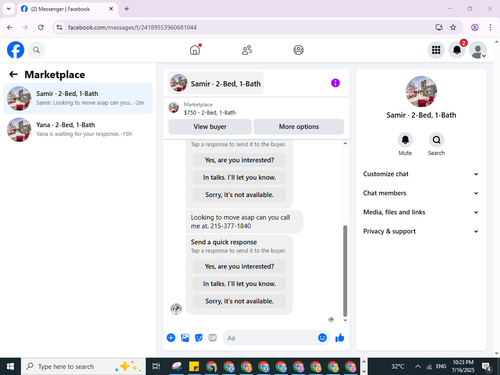Mute this conversation using the bell icon
500x375 pixels.
405,140
